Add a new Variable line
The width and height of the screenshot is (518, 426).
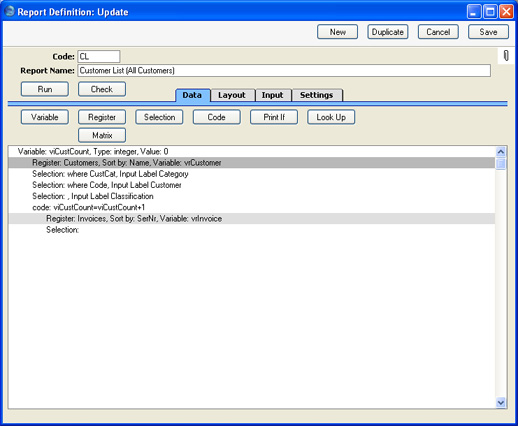pos(45,117)
